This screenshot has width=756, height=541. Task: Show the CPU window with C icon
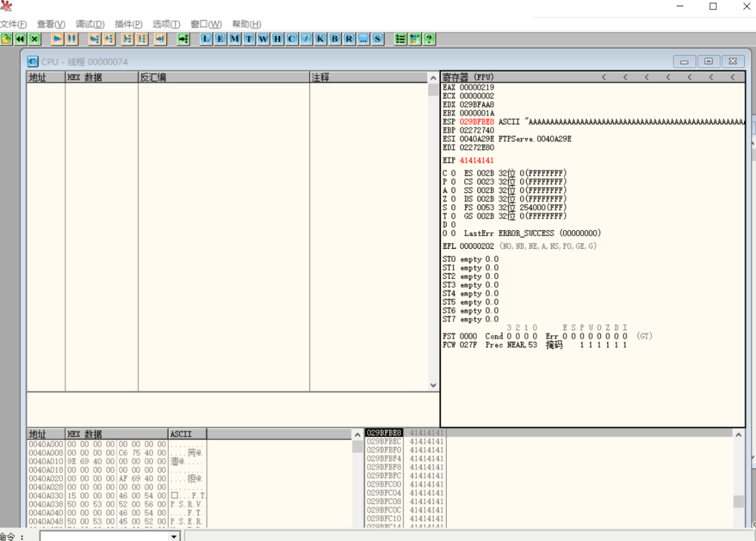[292, 39]
